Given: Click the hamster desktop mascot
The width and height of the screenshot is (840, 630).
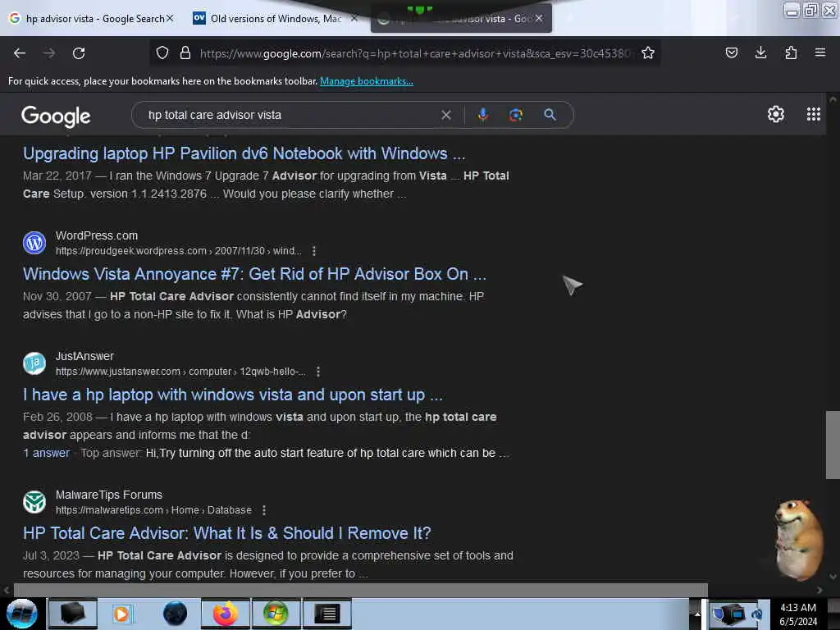Looking at the screenshot, I should pos(799,540).
